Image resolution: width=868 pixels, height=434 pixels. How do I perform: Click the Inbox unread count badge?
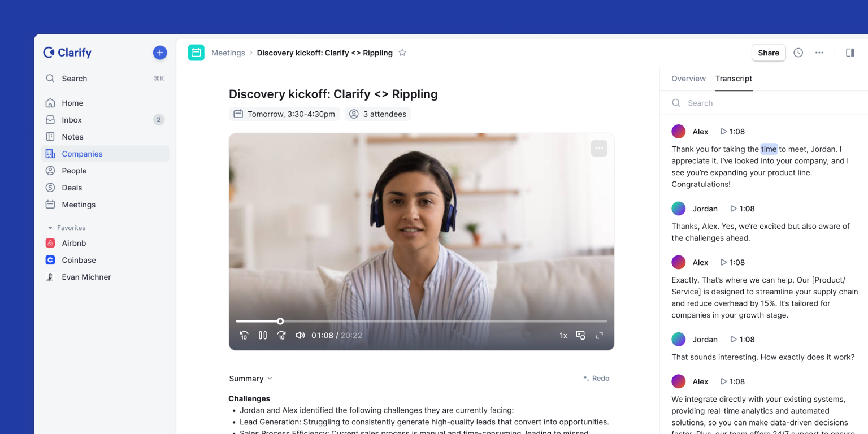click(x=159, y=120)
